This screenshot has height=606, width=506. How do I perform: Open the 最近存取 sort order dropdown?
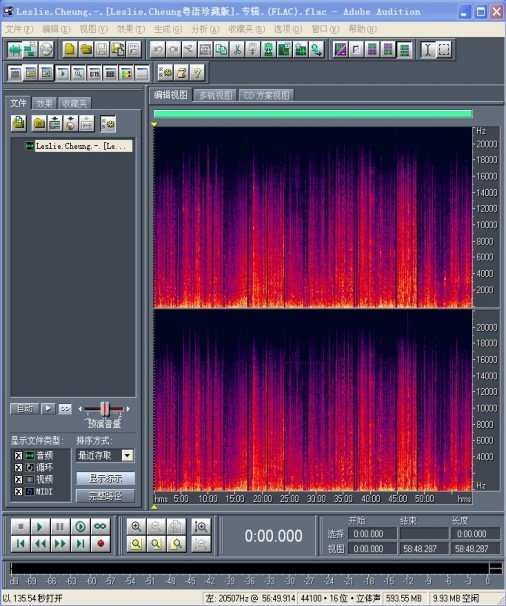pos(128,455)
